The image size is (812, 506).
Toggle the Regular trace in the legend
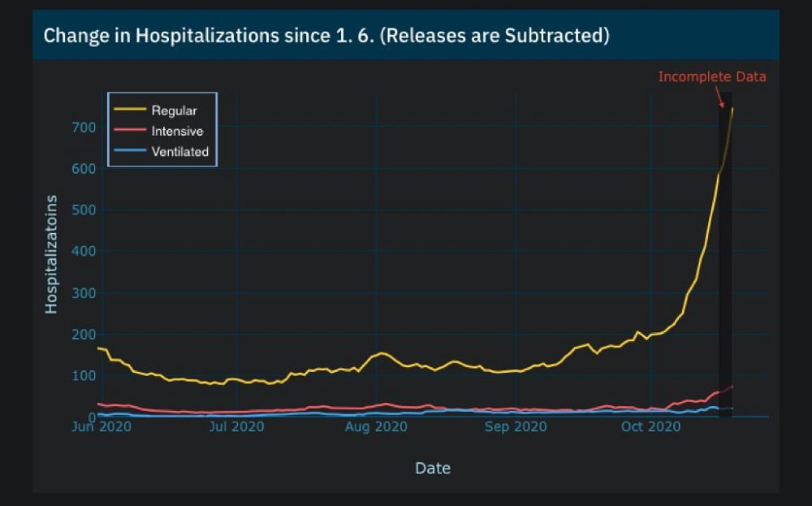point(174,110)
